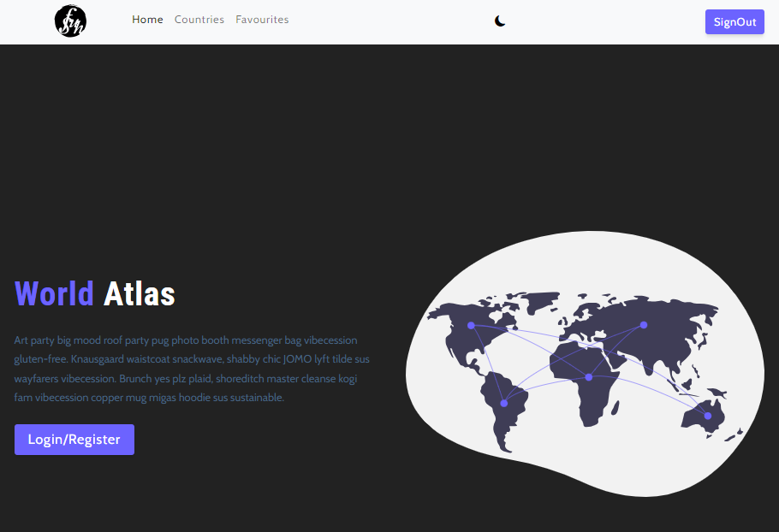The width and height of the screenshot is (779, 532).
Task: Click the circular site logo
Action: pos(70,21)
